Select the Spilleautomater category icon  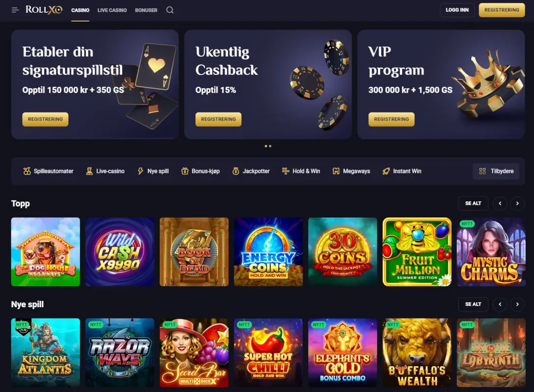click(27, 171)
